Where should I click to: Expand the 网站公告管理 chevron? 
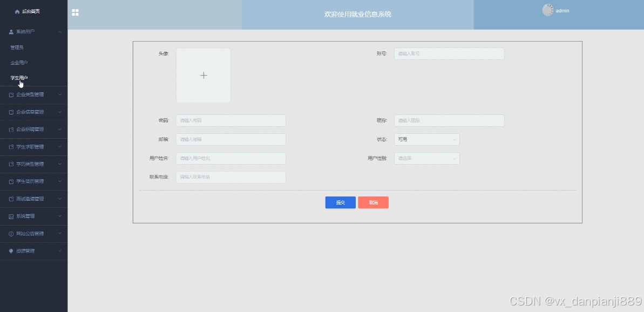[x=60, y=234]
